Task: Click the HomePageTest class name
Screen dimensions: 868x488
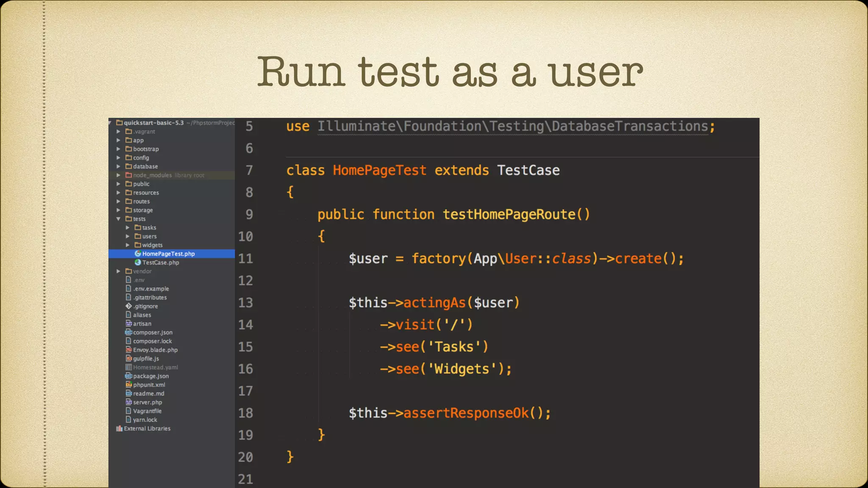Action: click(379, 170)
